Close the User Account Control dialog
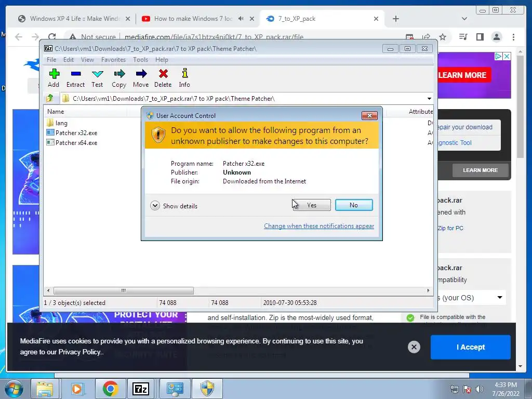 click(369, 116)
